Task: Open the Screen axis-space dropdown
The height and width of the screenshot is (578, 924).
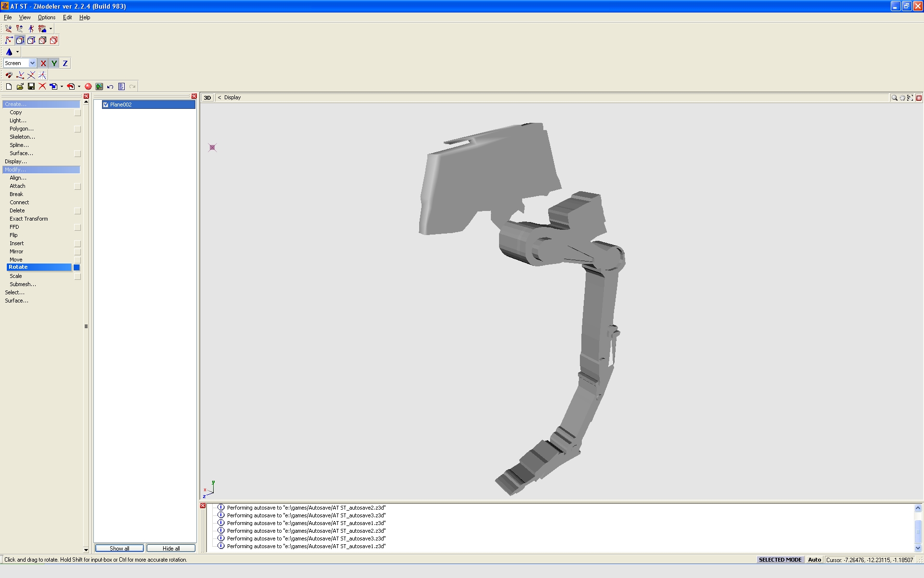Action: click(32, 63)
